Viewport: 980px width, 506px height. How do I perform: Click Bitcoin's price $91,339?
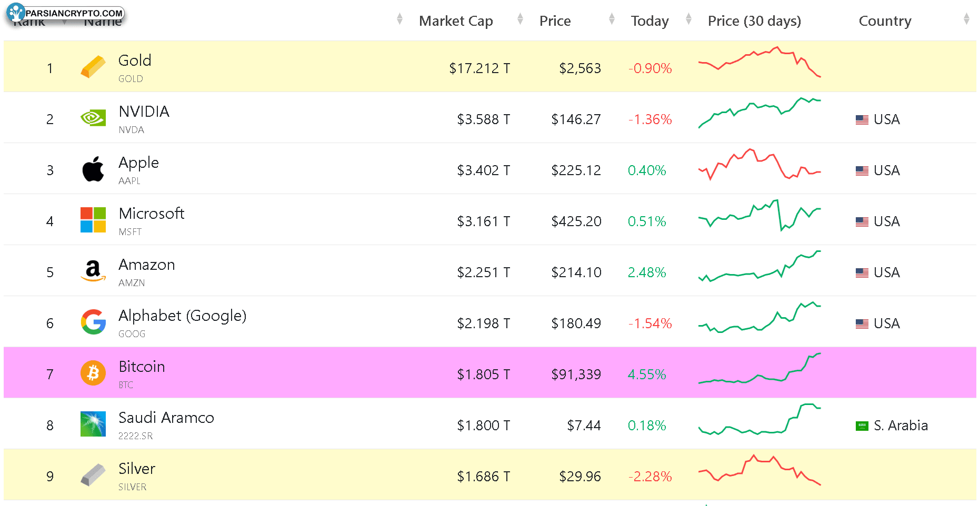point(576,375)
